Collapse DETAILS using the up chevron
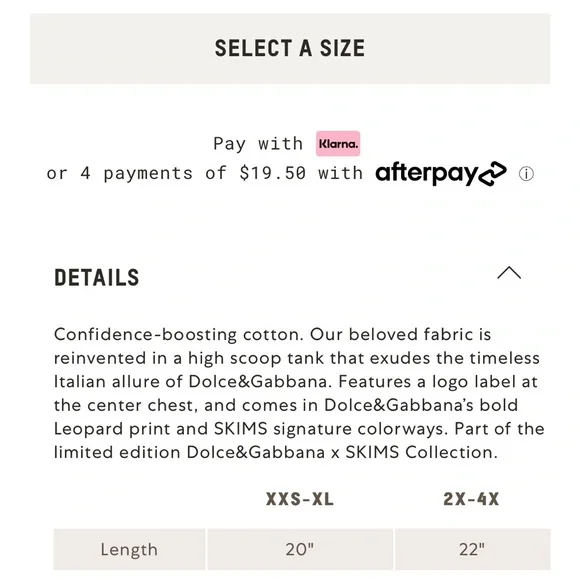 (x=509, y=273)
